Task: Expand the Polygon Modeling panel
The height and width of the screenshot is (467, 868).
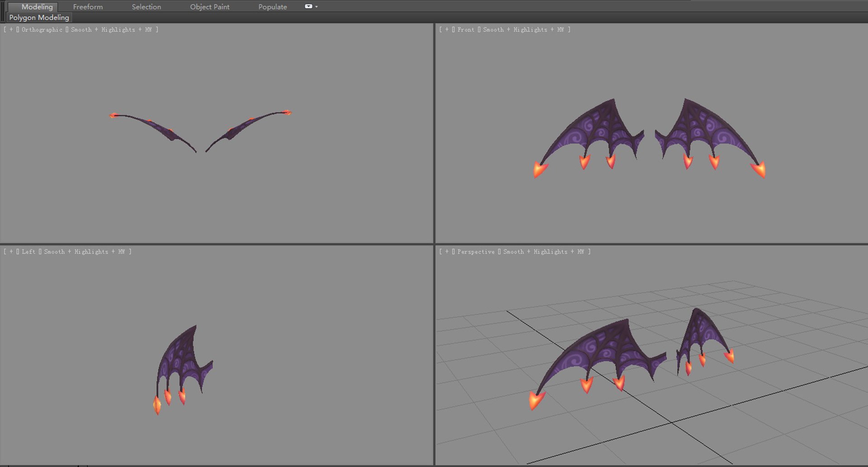Action: pyautogui.click(x=39, y=18)
